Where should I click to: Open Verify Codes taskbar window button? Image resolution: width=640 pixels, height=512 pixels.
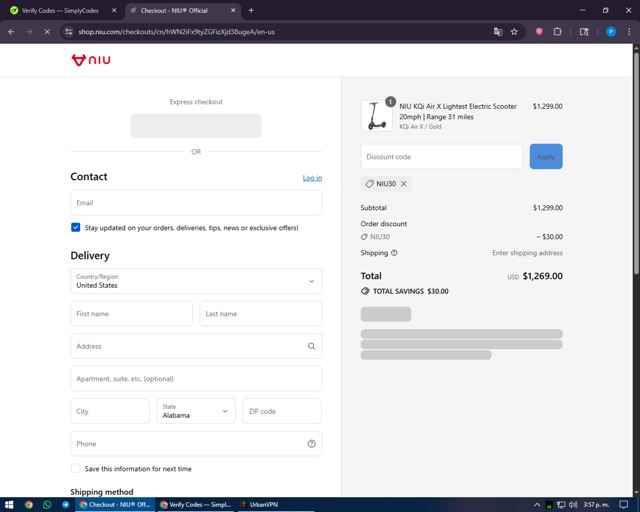tap(196, 505)
